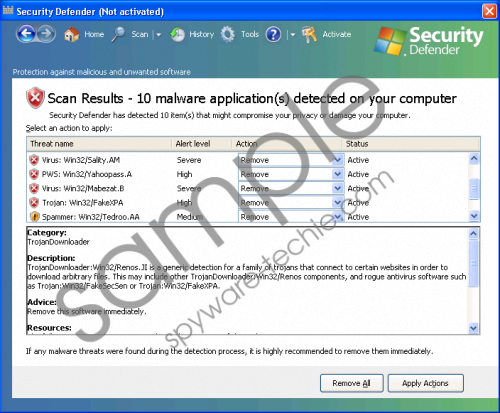The width and height of the screenshot is (500, 413).
Task: Click the threat icon for Win32/FakeXPA
Action: pyautogui.click(x=34, y=202)
